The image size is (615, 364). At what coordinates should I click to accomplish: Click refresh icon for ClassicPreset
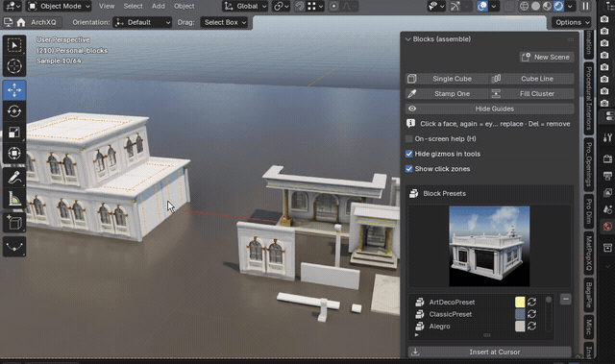click(x=531, y=314)
